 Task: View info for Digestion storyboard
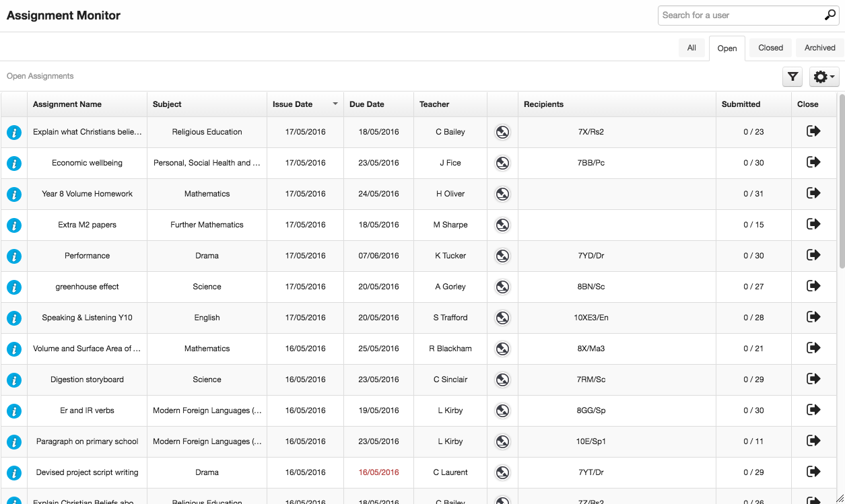point(14,380)
